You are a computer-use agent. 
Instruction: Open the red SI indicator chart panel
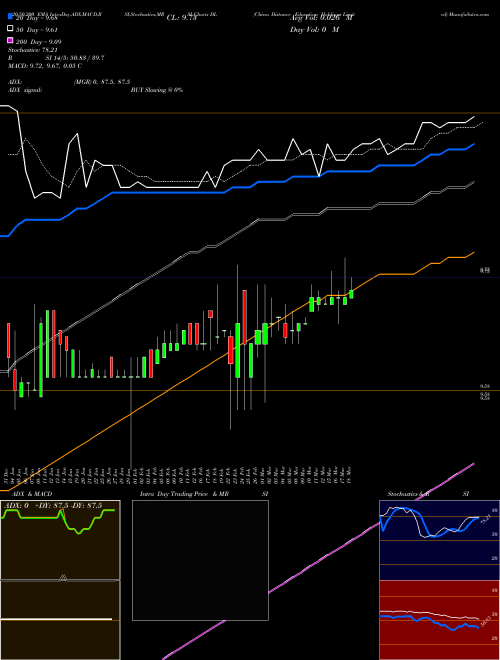[439, 620]
